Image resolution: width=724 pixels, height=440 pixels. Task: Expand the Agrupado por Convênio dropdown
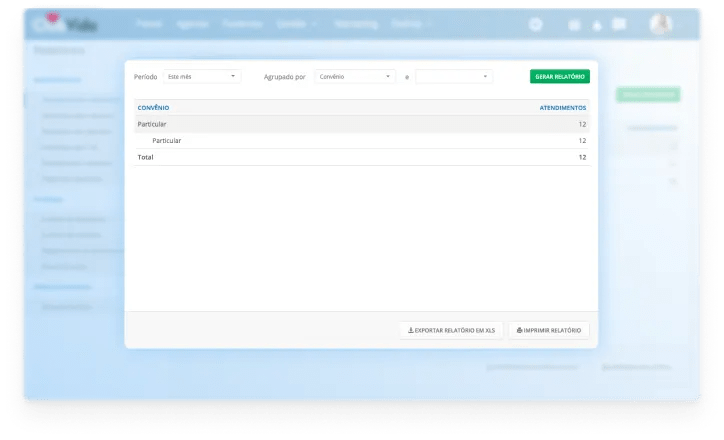355,76
